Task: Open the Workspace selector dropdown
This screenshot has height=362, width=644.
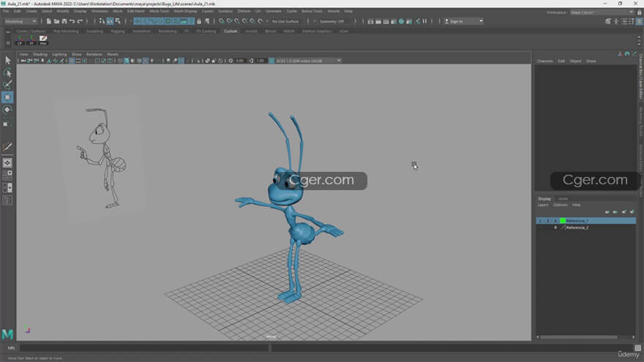Action: (x=602, y=12)
